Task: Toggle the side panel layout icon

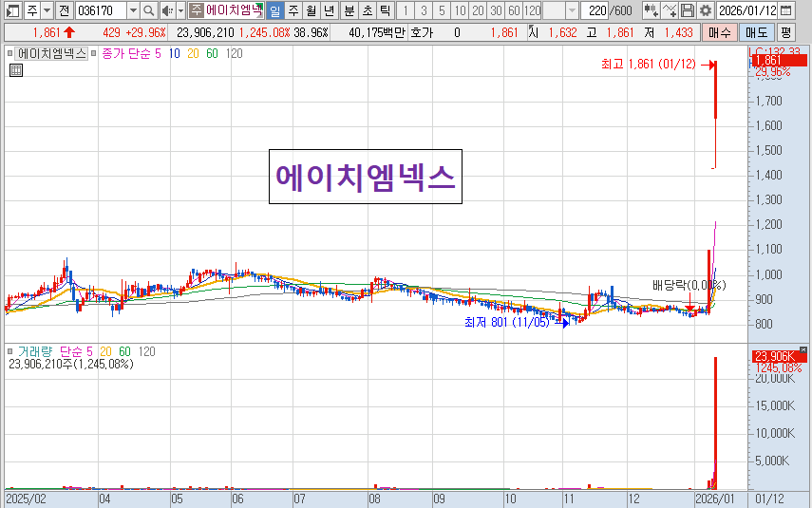Action: (x=13, y=10)
